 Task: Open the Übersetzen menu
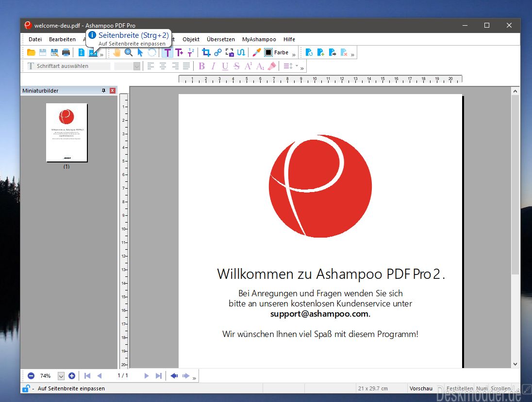221,39
